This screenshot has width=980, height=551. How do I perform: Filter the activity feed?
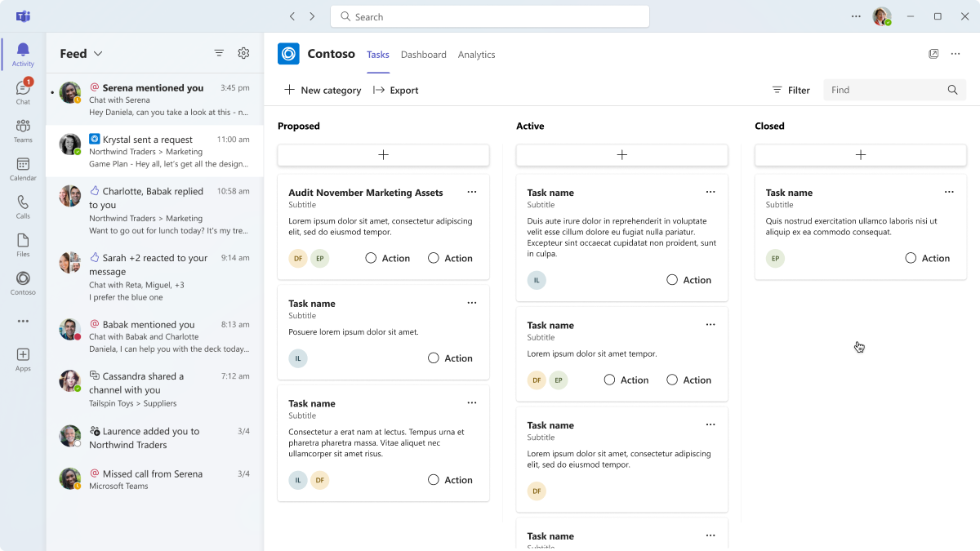pos(219,53)
